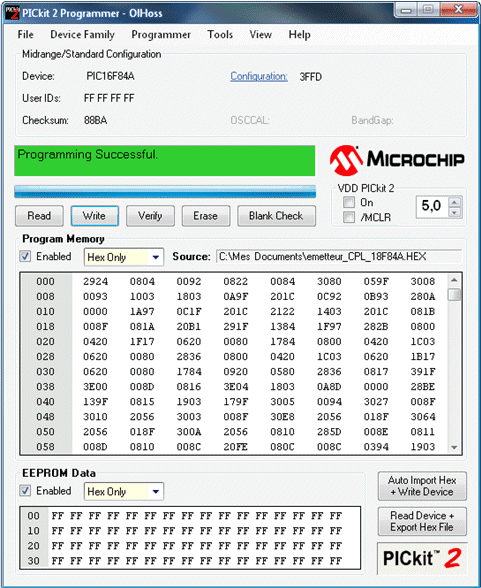Close the PICkit 2 Programmer window
The width and height of the screenshot is (481, 588).
click(458, 10)
